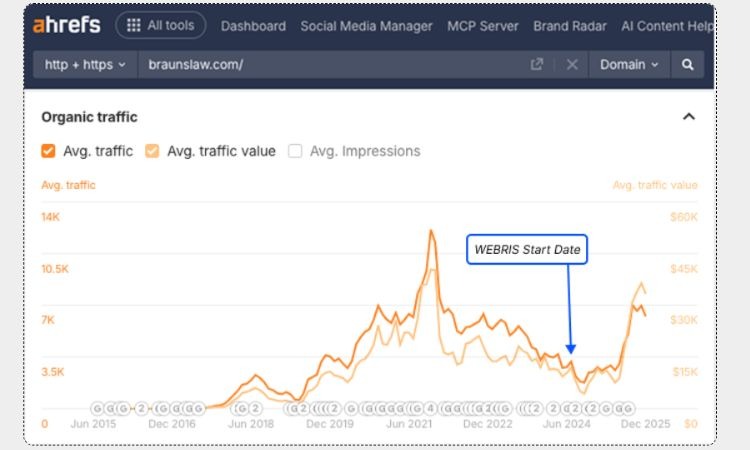The image size is (750, 450).
Task: Enable the Avg. Impressions checkbox
Action: click(x=295, y=151)
